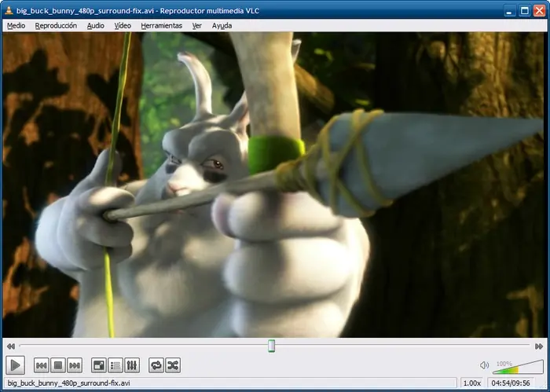The image size is (550, 392).
Task: Open the Ayuda menu
Action: tap(222, 26)
